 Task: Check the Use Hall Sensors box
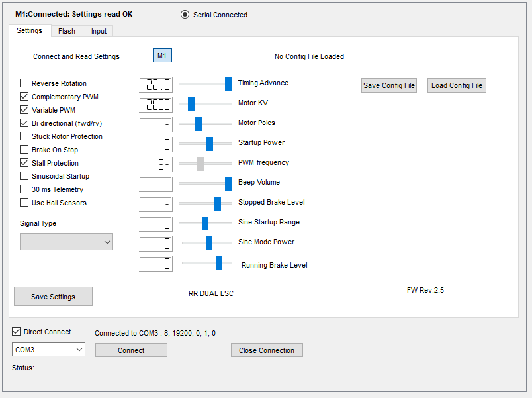click(x=24, y=203)
